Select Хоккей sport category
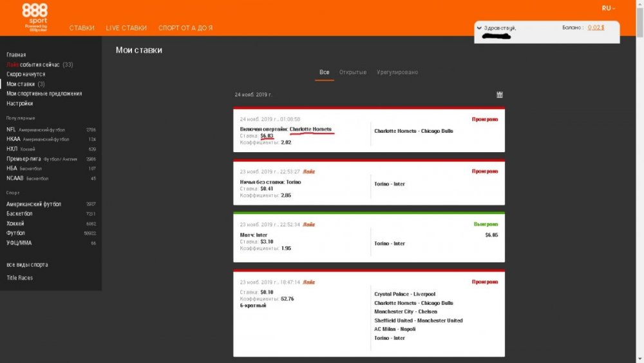 (51, 224)
